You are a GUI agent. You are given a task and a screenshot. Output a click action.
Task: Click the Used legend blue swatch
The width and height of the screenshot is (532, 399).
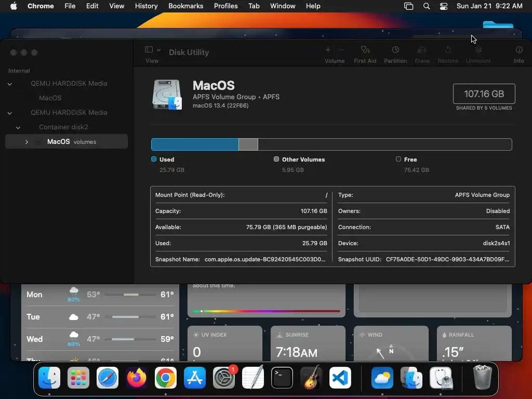(x=154, y=159)
